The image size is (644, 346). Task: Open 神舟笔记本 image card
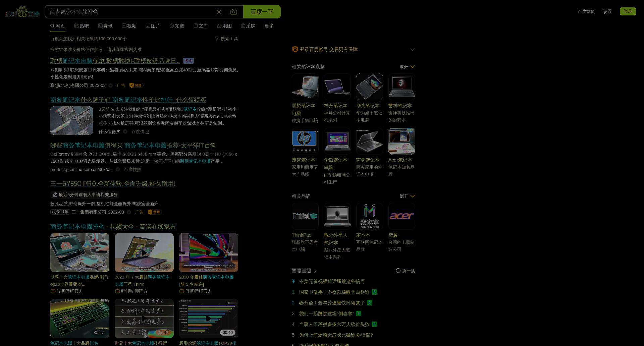[337, 87]
